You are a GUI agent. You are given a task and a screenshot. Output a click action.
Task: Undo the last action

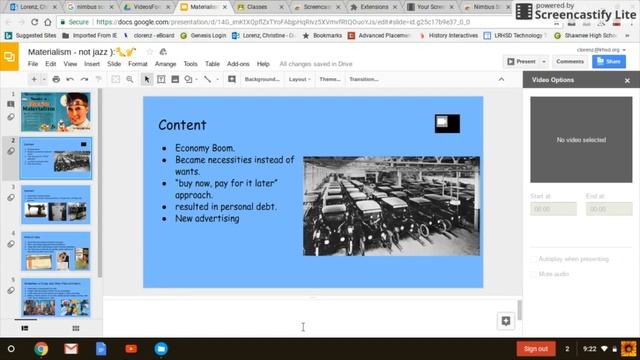tap(70, 79)
